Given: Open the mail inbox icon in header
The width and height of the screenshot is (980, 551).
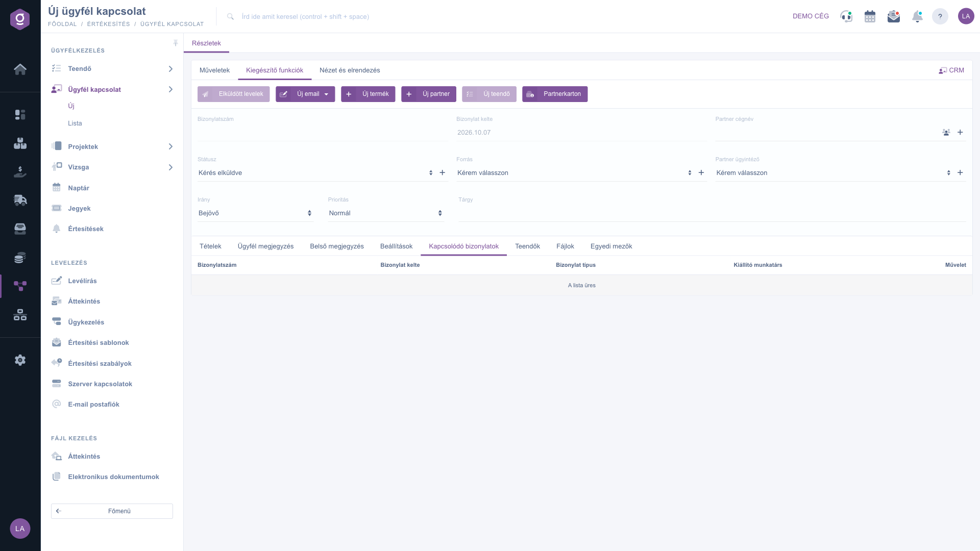Looking at the screenshot, I should tap(893, 16).
